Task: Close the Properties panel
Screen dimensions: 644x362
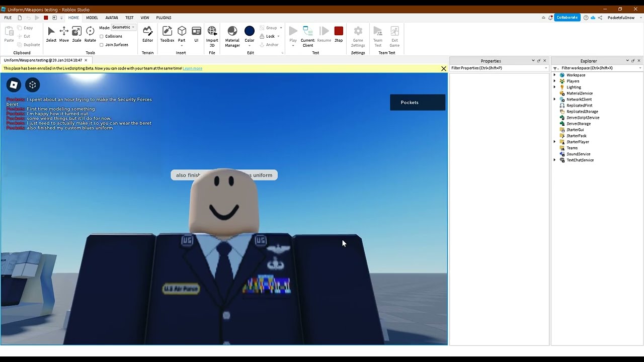Action: coord(544,61)
